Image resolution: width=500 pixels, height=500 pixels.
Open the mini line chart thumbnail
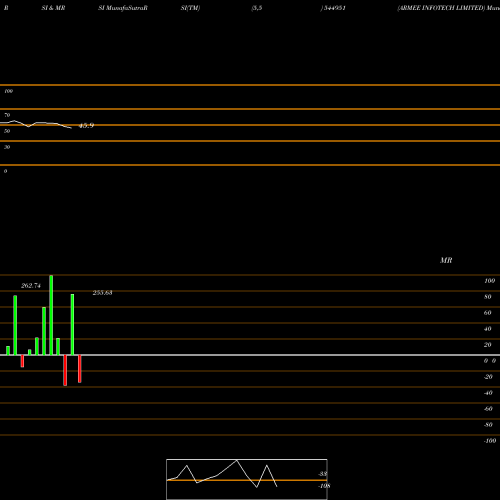[247, 479]
